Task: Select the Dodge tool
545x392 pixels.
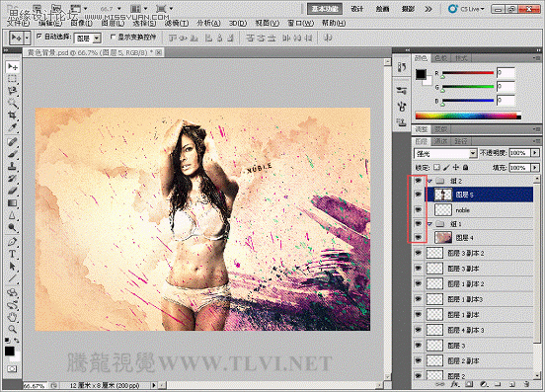Action: point(13,228)
